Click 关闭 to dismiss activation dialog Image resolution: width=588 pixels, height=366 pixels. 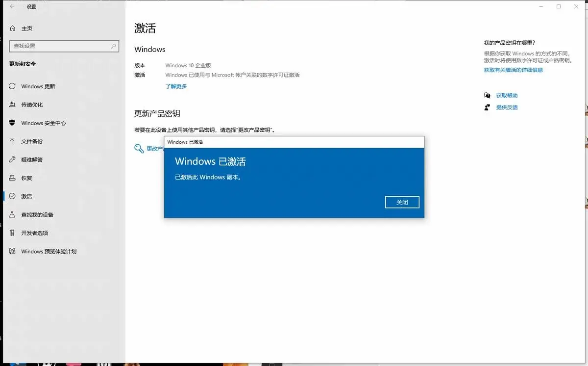click(402, 202)
